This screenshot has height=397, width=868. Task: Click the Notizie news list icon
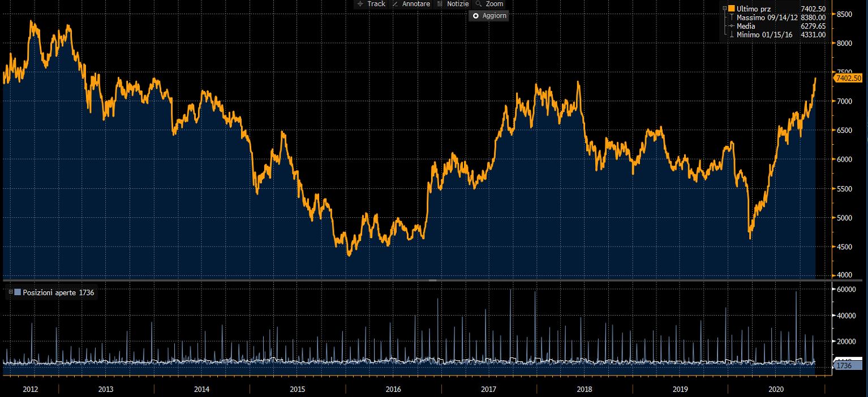[440, 4]
